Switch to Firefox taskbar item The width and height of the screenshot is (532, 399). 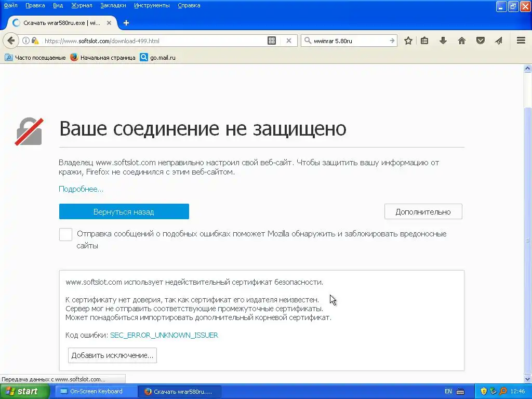tap(180, 392)
